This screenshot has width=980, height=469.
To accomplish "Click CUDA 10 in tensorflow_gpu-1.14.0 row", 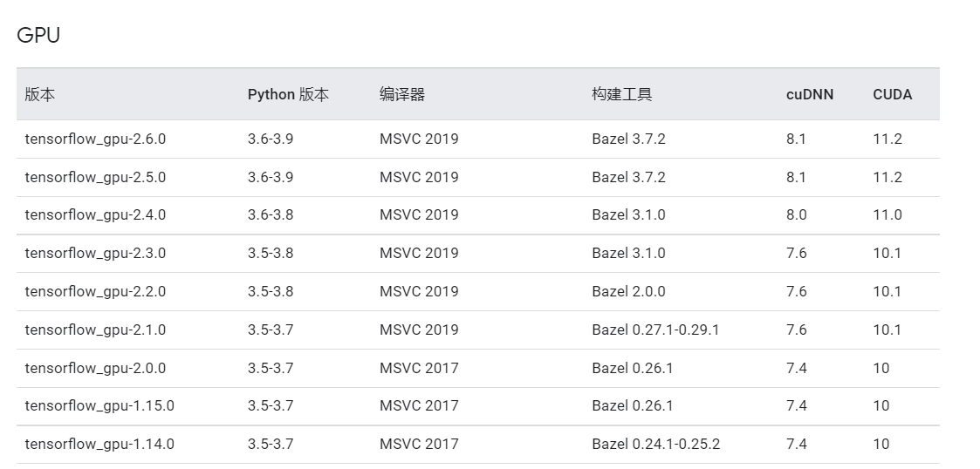I will click(881, 444).
